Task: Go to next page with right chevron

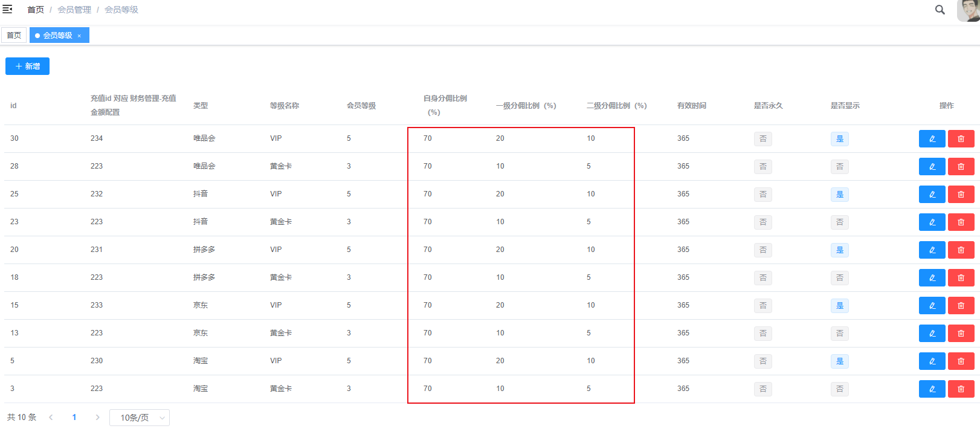Action: point(97,418)
